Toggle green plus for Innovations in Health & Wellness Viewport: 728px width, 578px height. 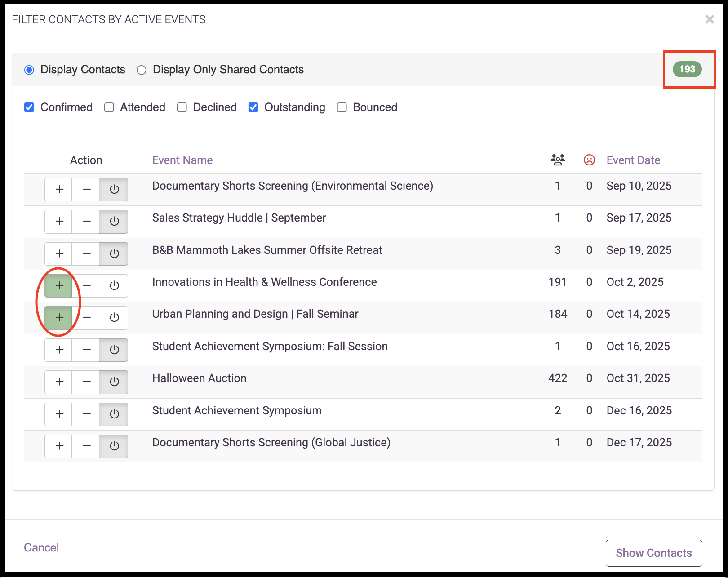point(59,285)
